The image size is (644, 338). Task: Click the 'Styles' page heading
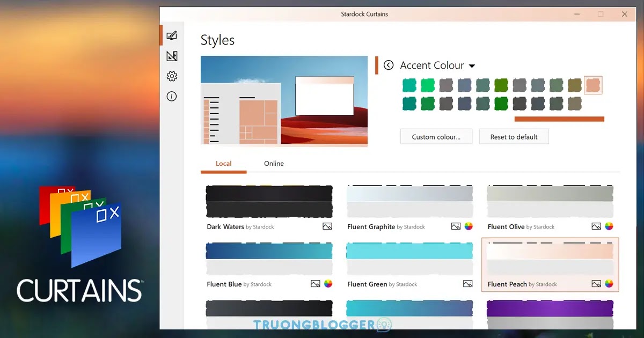217,40
